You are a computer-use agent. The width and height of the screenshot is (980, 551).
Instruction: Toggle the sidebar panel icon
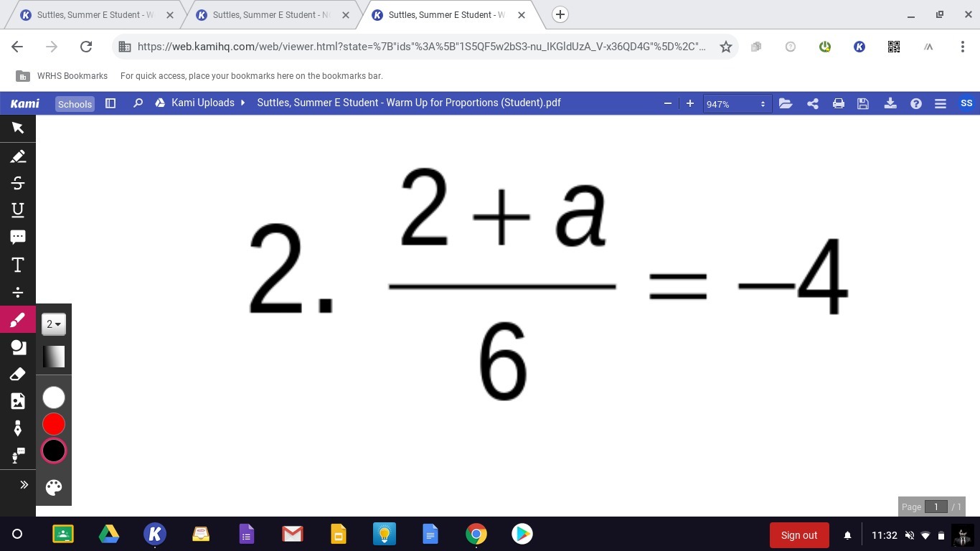point(110,103)
